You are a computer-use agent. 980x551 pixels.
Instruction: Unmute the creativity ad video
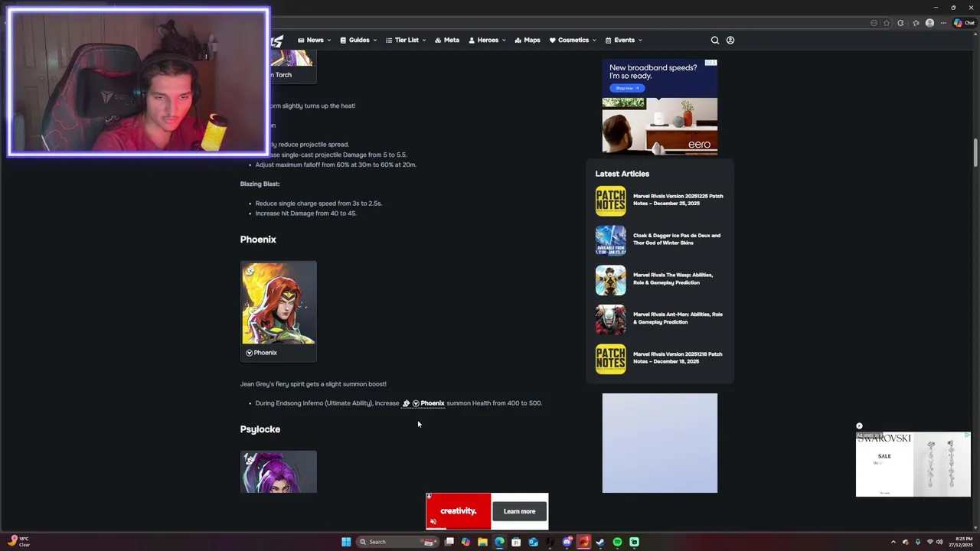433,522
